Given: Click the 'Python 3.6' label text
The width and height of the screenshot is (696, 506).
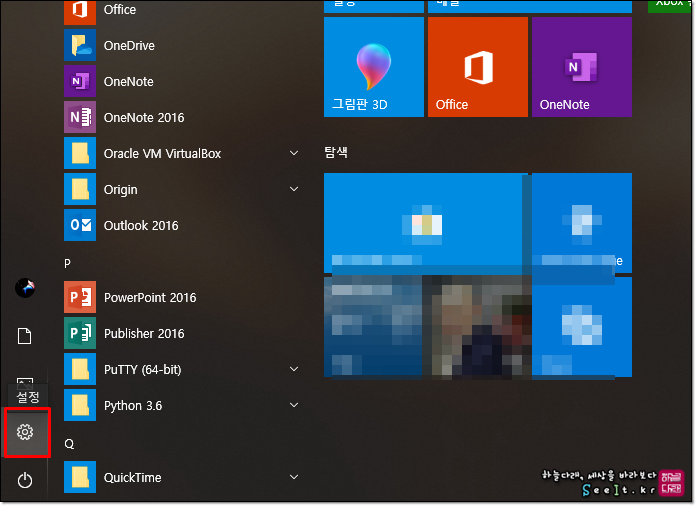Looking at the screenshot, I should [x=133, y=406].
